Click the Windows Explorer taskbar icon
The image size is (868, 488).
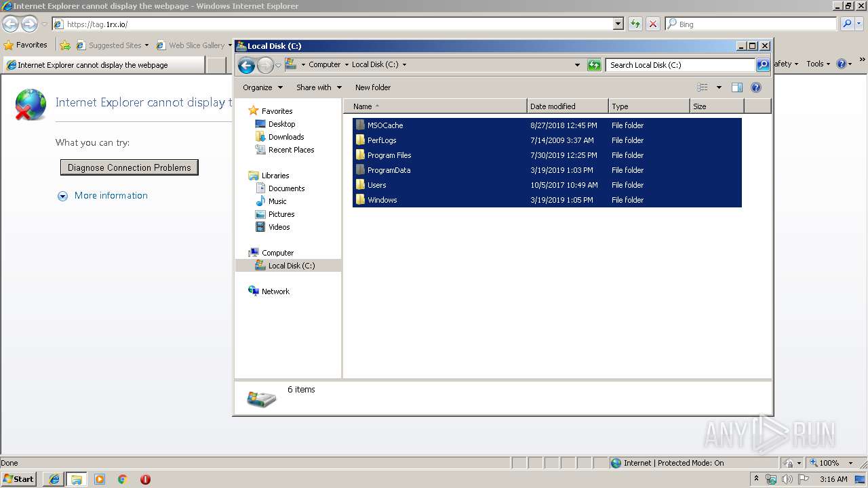tap(77, 479)
